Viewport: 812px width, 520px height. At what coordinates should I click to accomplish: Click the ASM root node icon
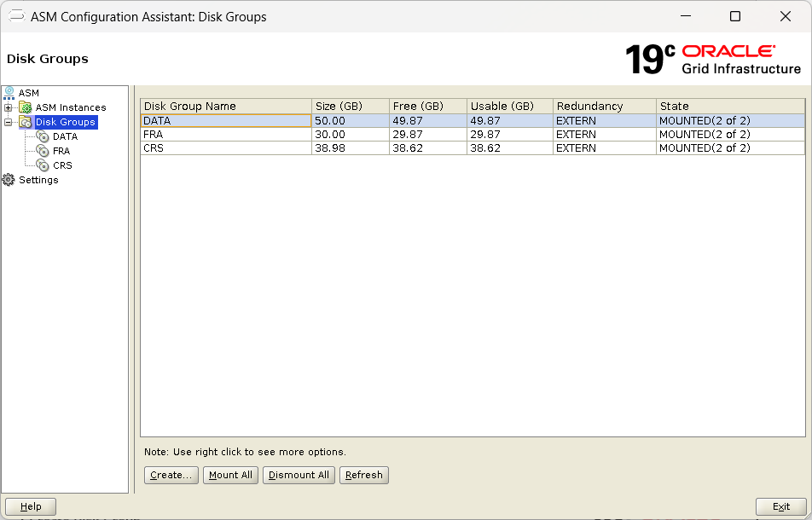9,93
